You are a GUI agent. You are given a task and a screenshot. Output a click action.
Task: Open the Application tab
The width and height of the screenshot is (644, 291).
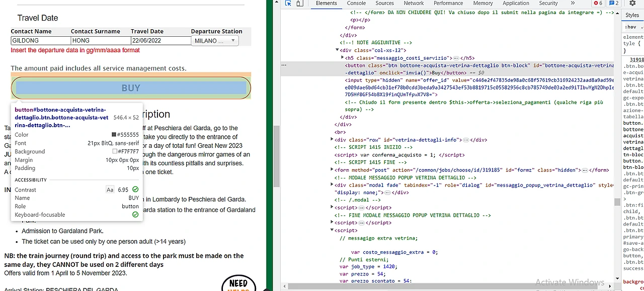click(x=516, y=3)
